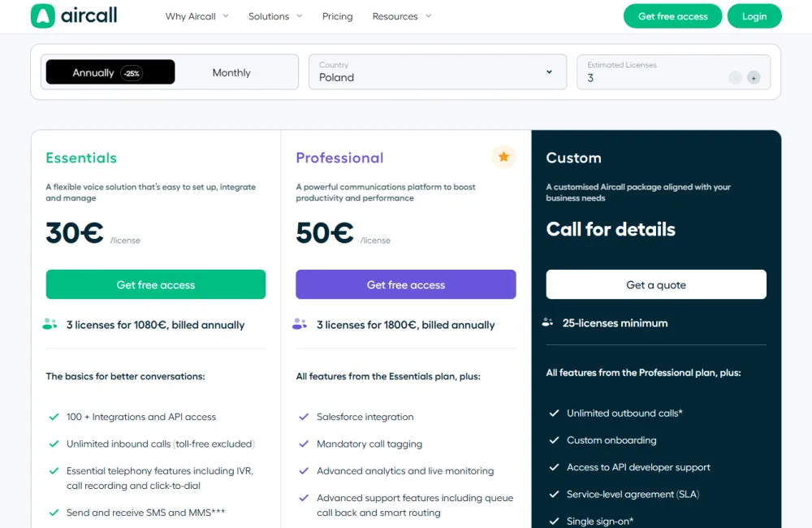Expand the Why Aircall menu
Viewport: 812px width, 528px height.
197,16
